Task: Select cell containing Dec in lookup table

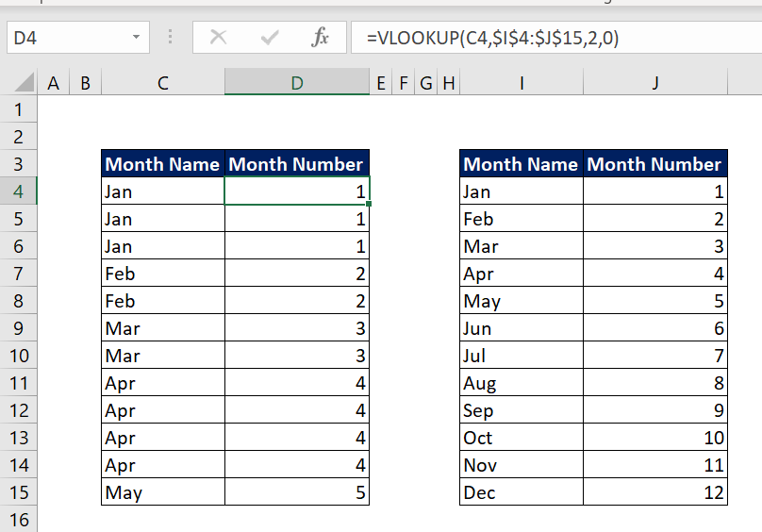Action: click(522, 492)
